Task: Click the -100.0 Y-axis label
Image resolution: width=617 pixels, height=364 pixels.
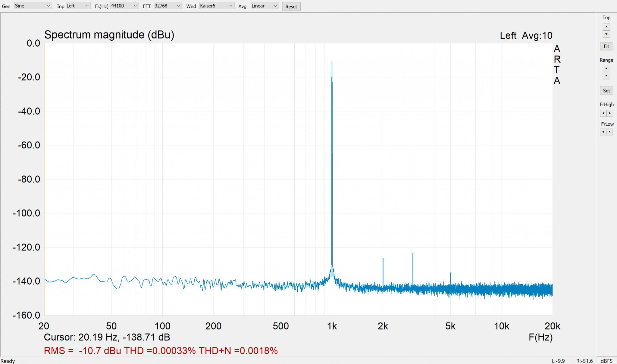Action: point(26,213)
